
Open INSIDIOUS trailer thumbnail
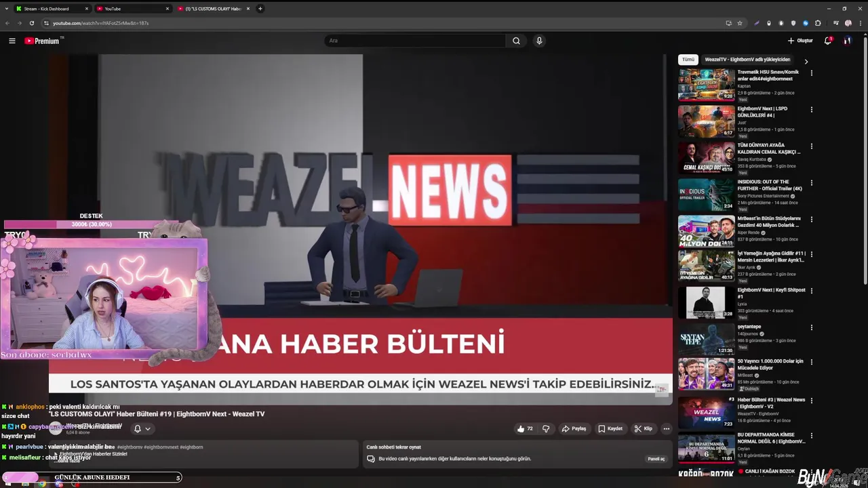[x=706, y=195]
